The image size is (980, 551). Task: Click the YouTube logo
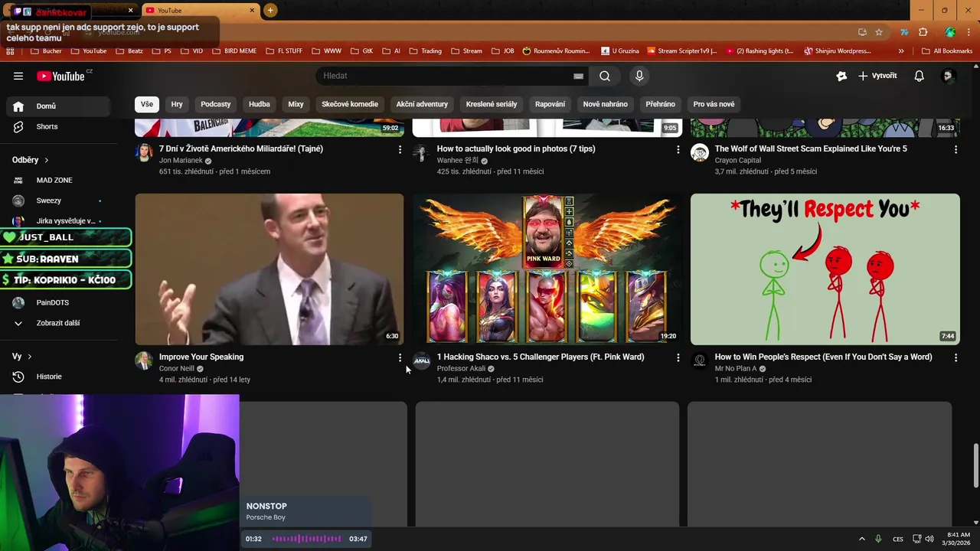click(60, 76)
